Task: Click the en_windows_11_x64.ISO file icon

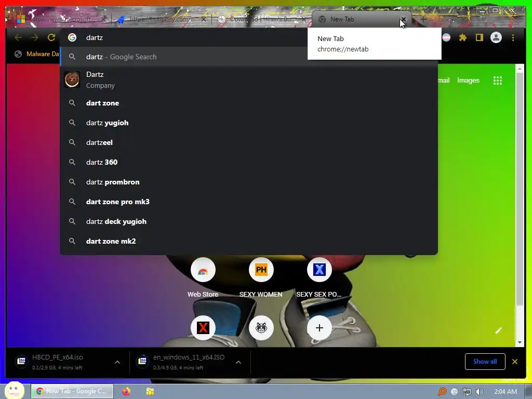Action: click(x=142, y=362)
